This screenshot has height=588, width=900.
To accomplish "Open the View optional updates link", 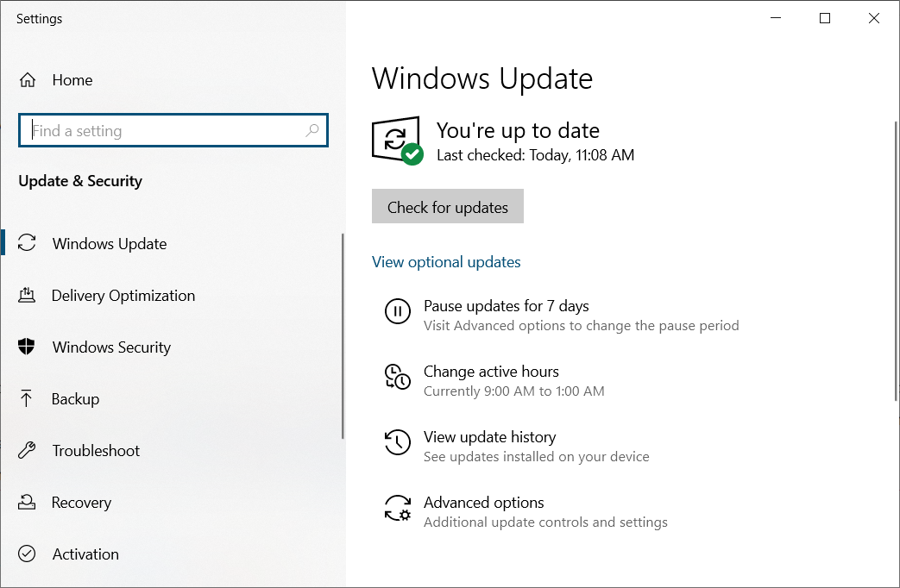I will (x=446, y=262).
